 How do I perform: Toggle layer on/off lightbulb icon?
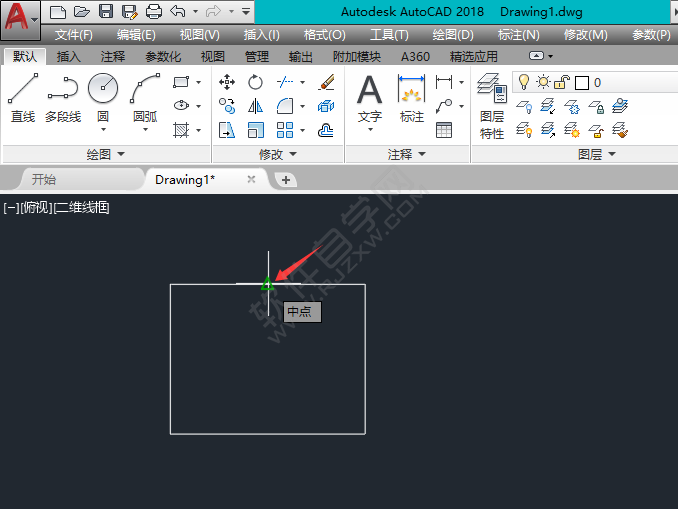(x=524, y=82)
